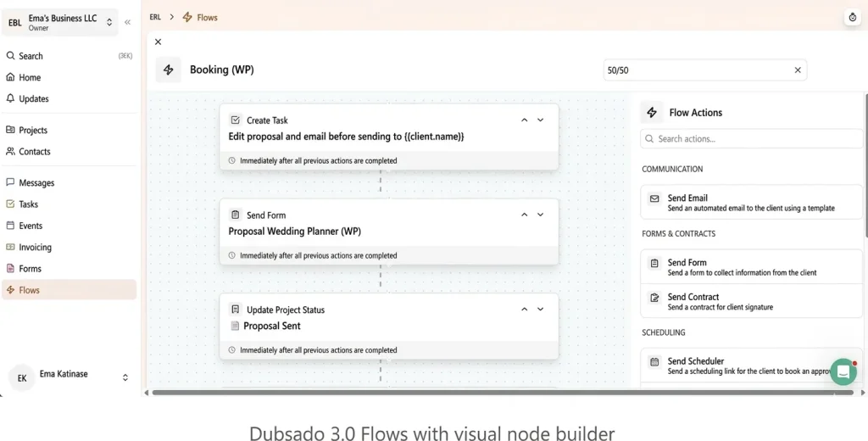Image resolution: width=868 pixels, height=441 pixels.
Task: Open the chat support bubble
Action: [x=843, y=371]
